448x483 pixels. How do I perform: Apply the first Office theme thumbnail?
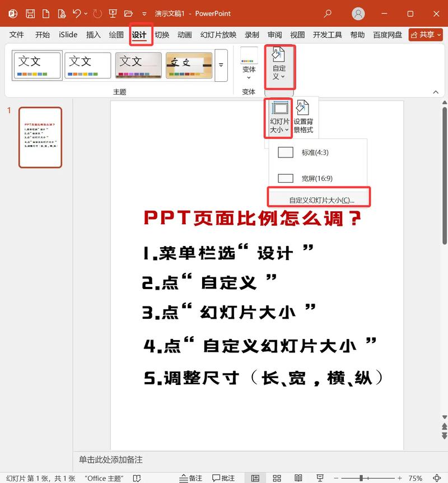[38, 66]
